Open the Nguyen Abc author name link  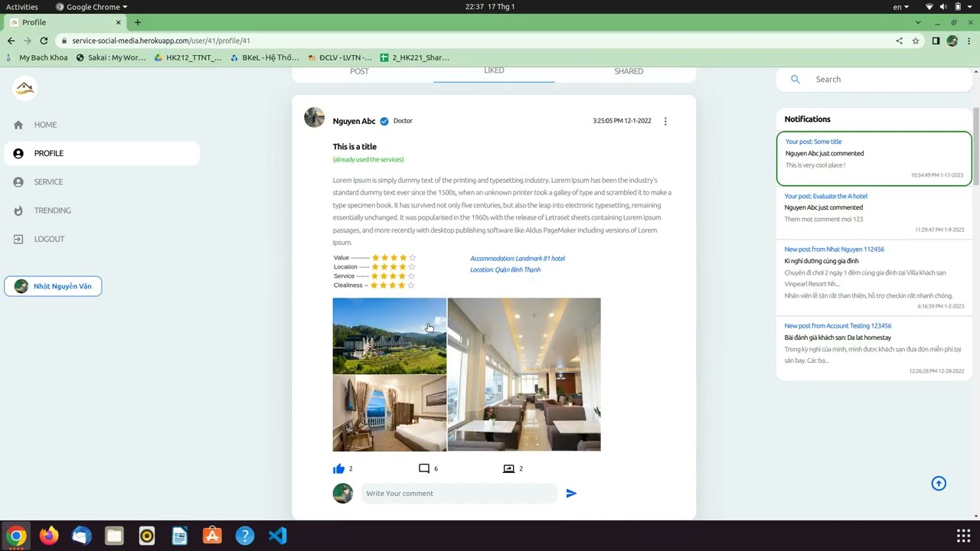[354, 121]
